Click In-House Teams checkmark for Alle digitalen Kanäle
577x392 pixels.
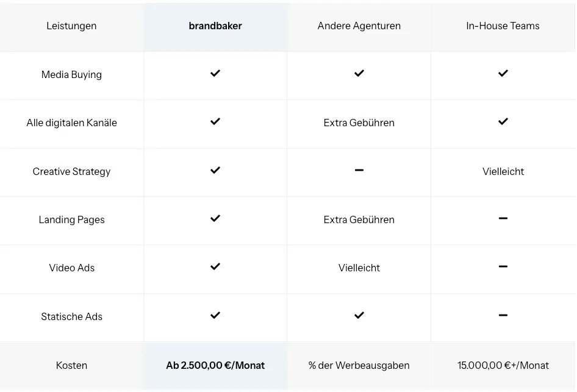pyautogui.click(x=503, y=121)
